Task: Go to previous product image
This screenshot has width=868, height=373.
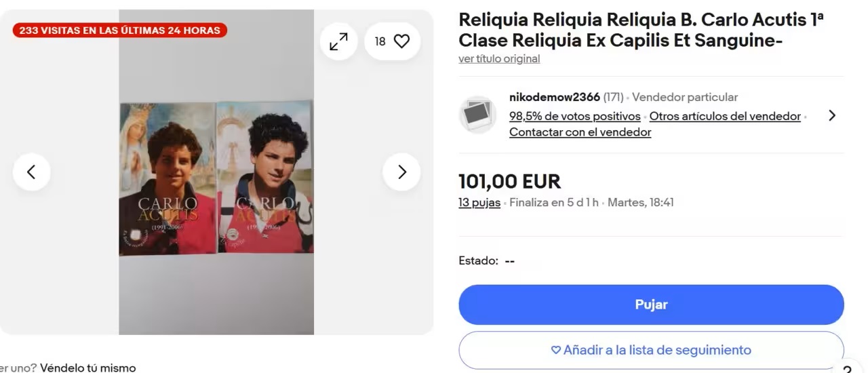Action: tap(31, 172)
